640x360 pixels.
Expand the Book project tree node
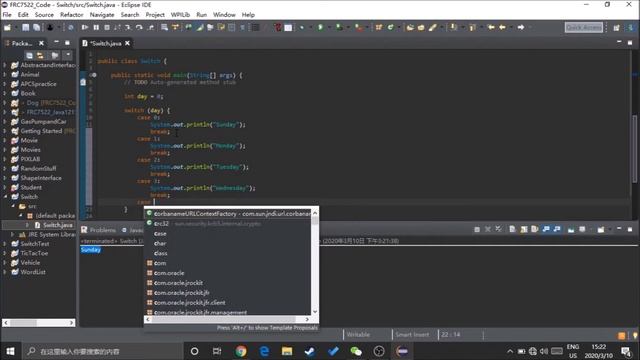[x=5, y=93]
